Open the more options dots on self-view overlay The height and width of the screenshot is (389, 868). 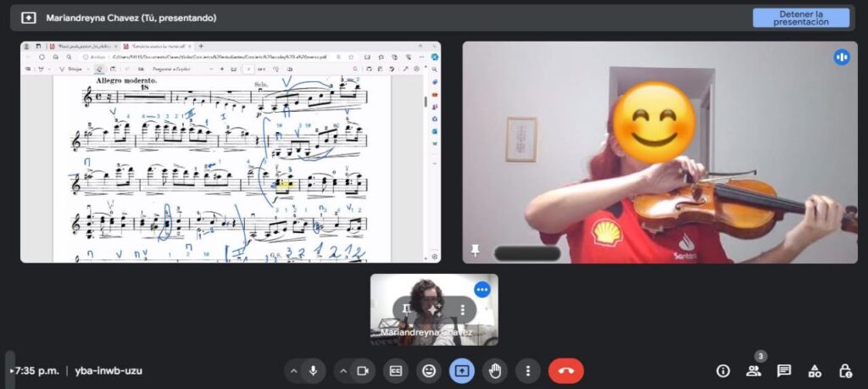pyautogui.click(x=462, y=309)
